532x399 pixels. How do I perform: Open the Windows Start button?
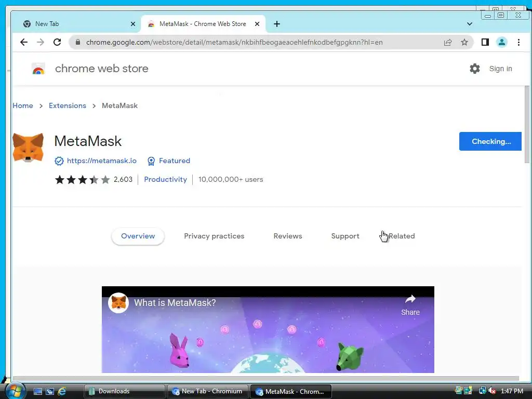14,391
